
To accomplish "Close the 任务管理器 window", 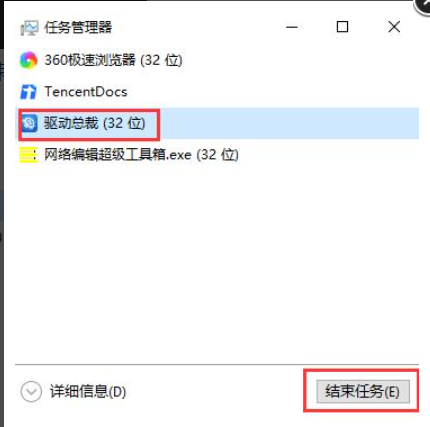I will 394,27.
